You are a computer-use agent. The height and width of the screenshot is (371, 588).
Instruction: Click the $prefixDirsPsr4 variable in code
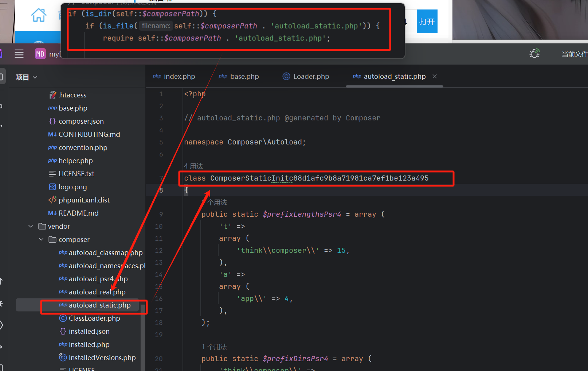coord(295,359)
